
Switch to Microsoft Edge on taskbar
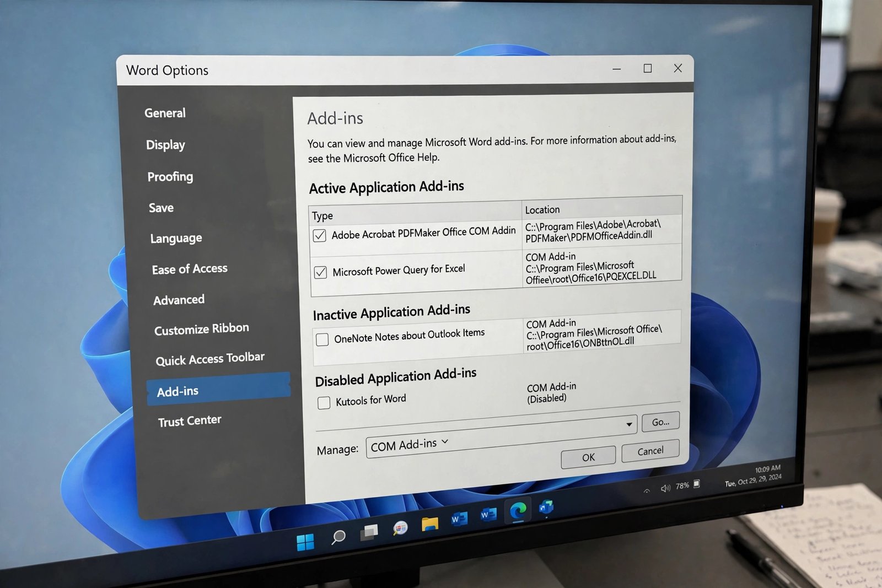(x=518, y=510)
